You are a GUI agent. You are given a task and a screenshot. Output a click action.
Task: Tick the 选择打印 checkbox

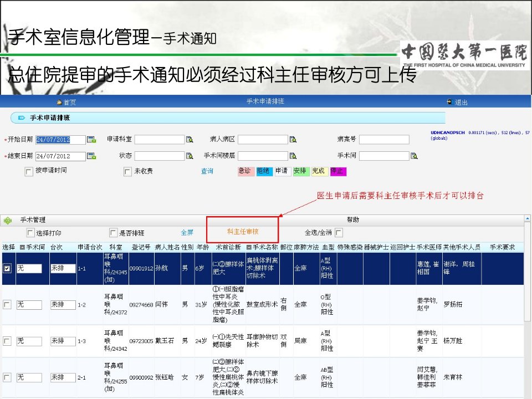tap(30, 233)
